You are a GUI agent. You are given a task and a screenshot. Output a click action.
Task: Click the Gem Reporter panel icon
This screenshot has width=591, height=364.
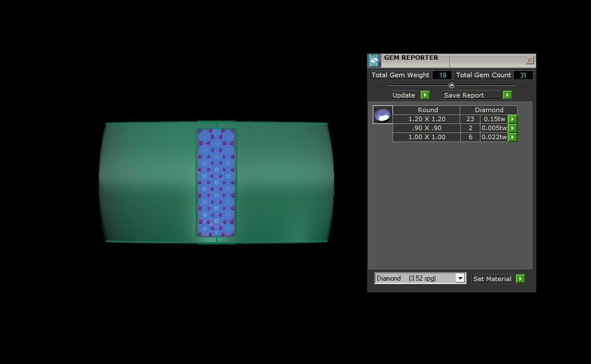coord(373,60)
